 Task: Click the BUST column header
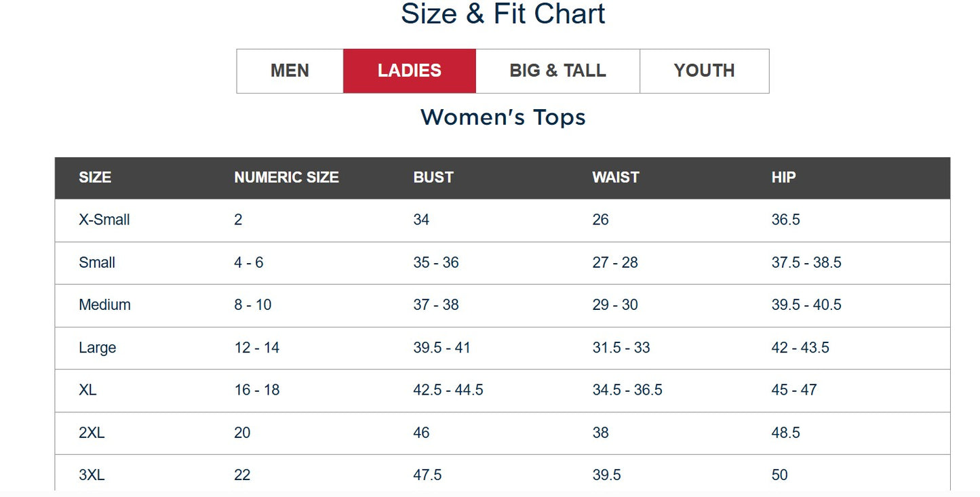click(x=433, y=178)
